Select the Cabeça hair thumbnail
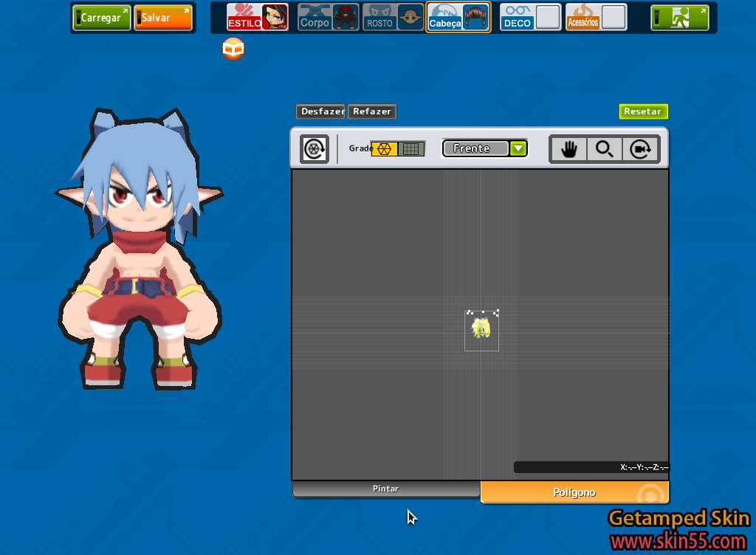This screenshot has width=756, height=555. pos(476,17)
